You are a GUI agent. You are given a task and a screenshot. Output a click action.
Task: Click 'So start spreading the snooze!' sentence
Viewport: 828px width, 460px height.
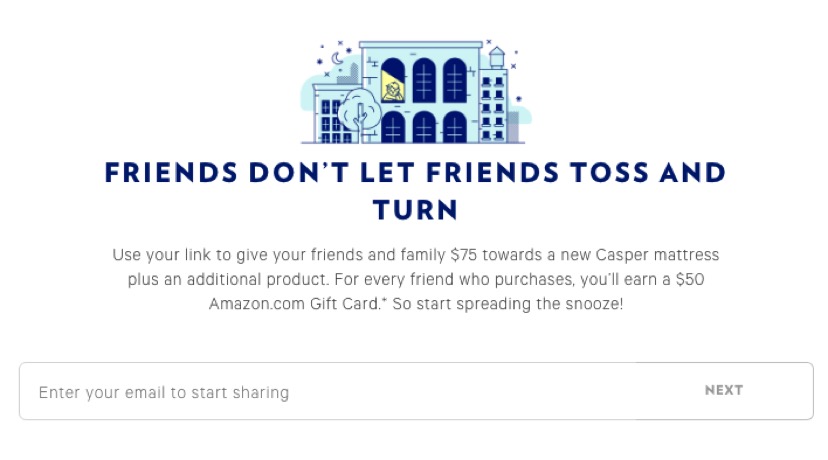(x=507, y=304)
